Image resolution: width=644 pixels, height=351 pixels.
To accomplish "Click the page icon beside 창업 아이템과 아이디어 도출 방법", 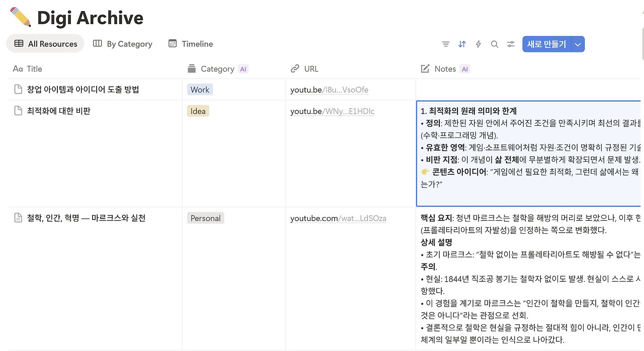I will click(x=19, y=89).
